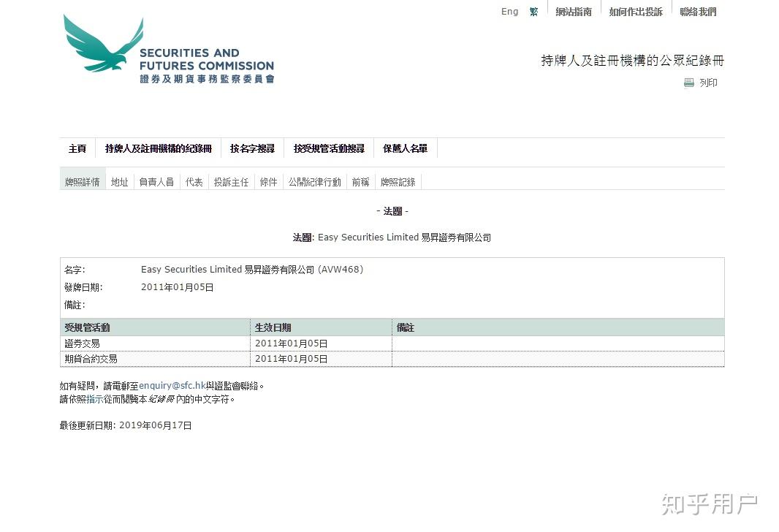
Task: Open the 保薦人名單 sponsor list menu
Action: [406, 148]
